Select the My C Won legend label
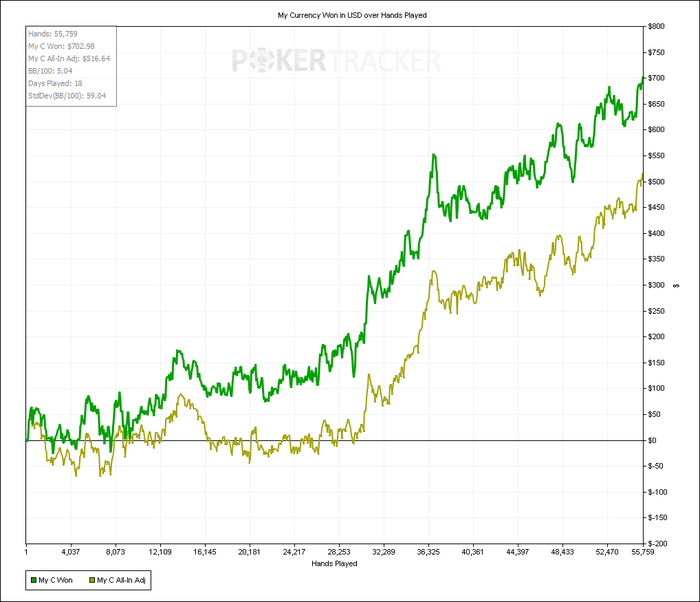Image resolution: width=700 pixels, height=602 pixels. [x=55, y=580]
